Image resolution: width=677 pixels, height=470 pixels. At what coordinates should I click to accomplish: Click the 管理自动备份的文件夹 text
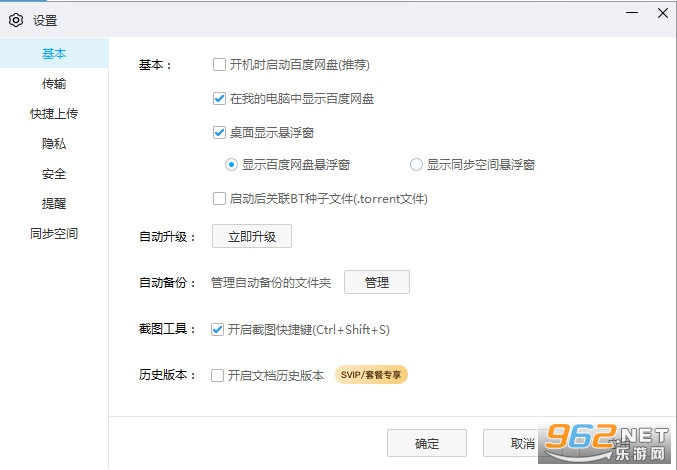pos(271,283)
